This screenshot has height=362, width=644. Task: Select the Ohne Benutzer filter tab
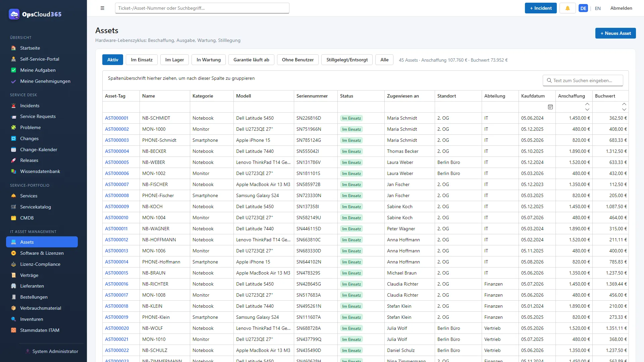pos(298,60)
